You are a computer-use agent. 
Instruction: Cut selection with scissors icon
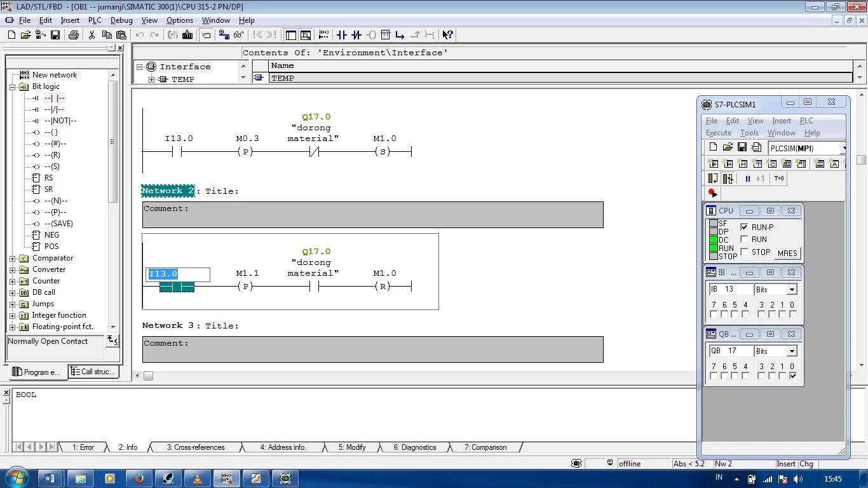[x=92, y=35]
